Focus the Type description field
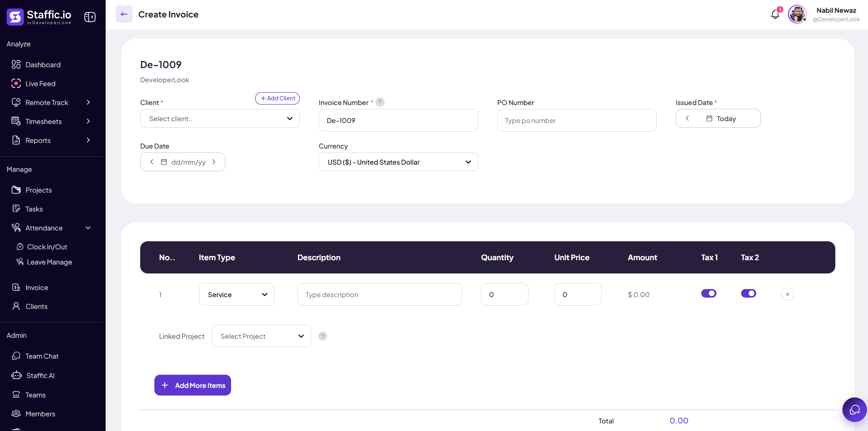 (380, 294)
